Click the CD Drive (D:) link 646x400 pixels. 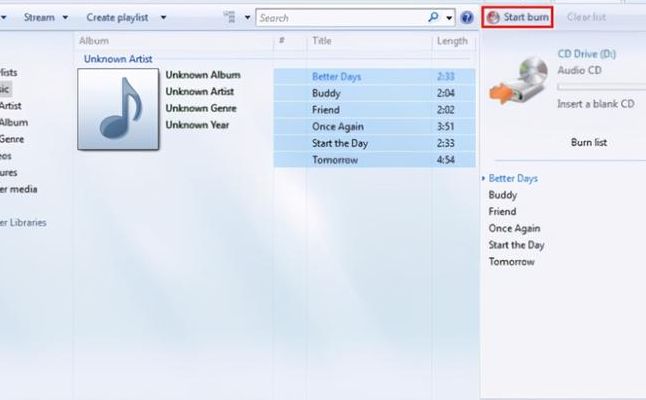(x=586, y=54)
